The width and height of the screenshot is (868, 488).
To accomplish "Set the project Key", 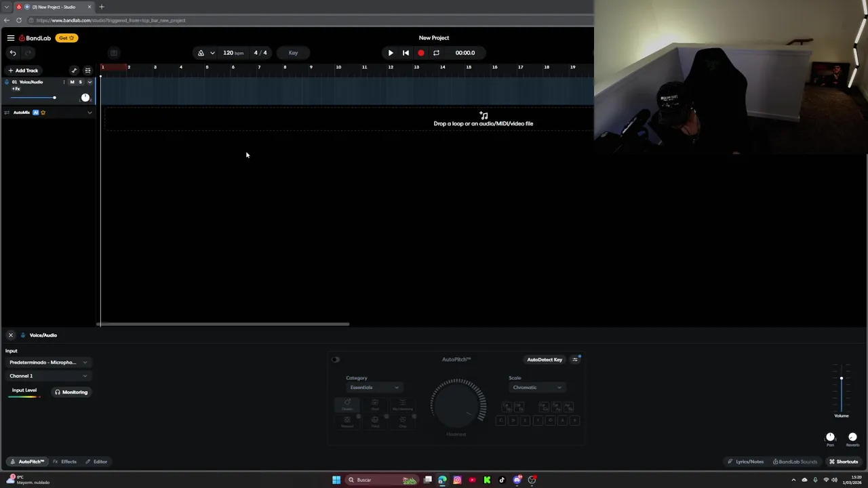I will point(293,53).
